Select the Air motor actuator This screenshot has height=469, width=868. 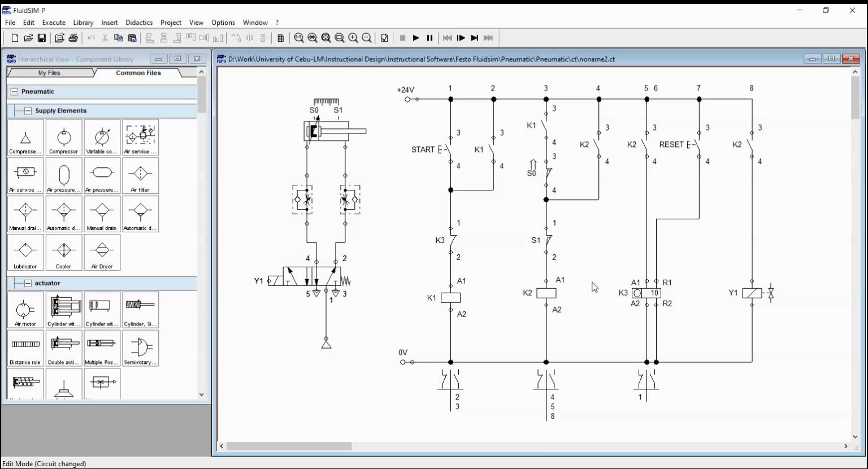[25, 310]
